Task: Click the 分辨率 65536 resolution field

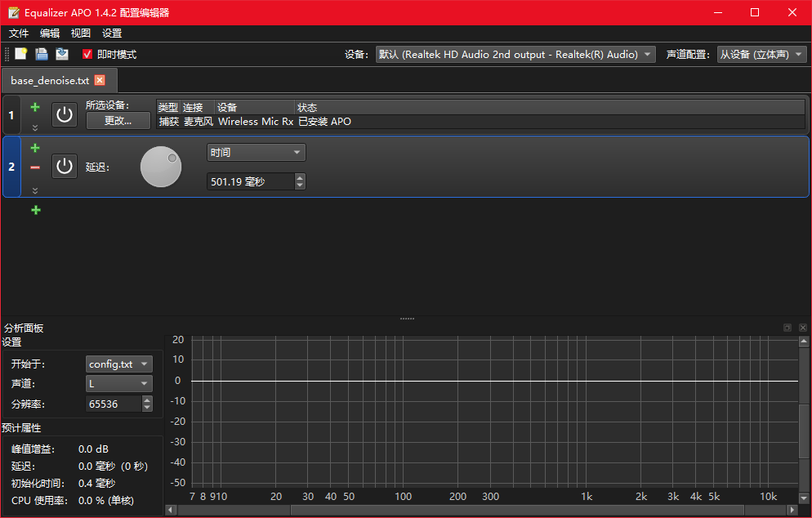Action: (x=114, y=404)
